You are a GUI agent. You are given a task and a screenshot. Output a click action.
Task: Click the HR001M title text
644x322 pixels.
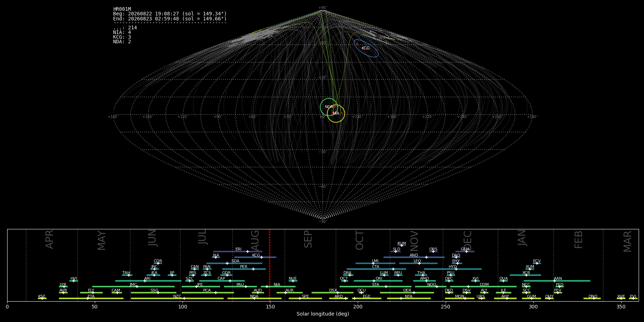point(122,9)
